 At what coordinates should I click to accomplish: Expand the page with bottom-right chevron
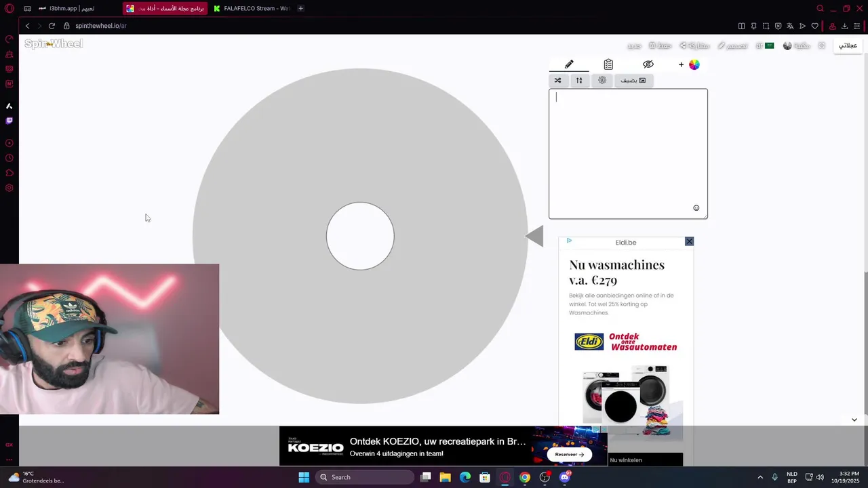point(854,420)
